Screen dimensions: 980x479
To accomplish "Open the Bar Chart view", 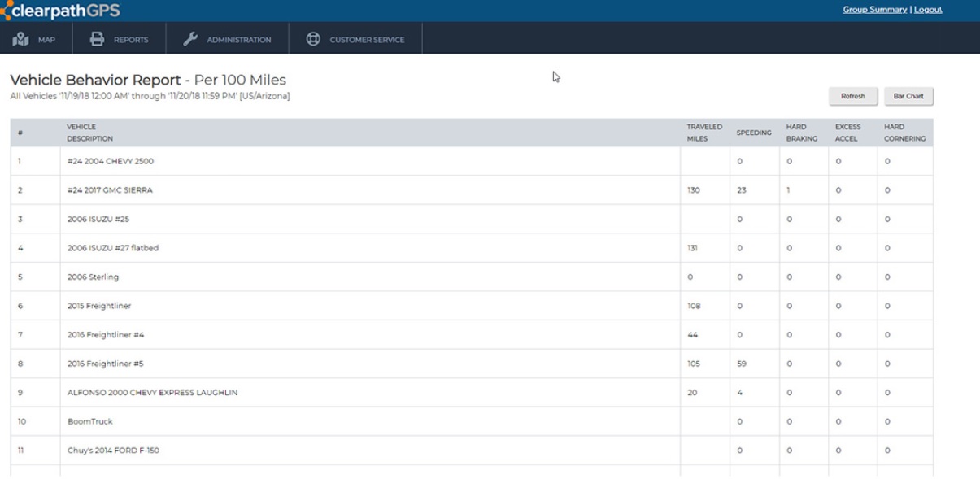I will tap(908, 96).
